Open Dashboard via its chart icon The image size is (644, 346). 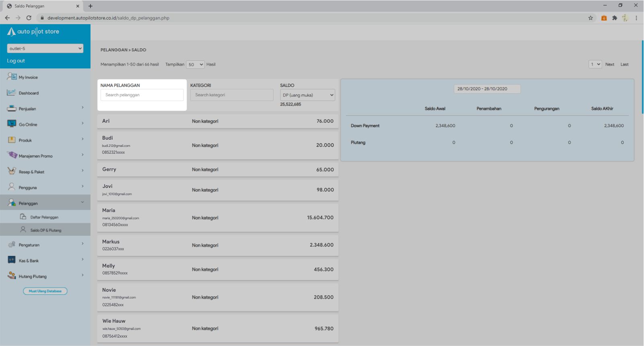[x=12, y=93]
